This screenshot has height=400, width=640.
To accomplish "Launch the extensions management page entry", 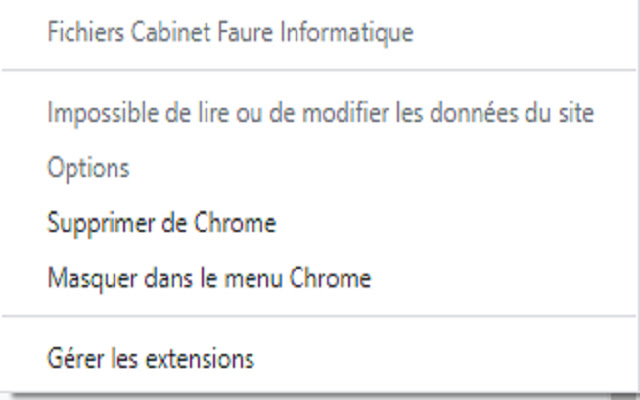I will (x=150, y=357).
